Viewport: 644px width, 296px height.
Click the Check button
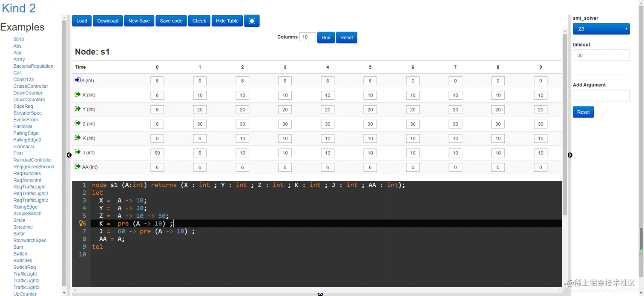pos(199,21)
